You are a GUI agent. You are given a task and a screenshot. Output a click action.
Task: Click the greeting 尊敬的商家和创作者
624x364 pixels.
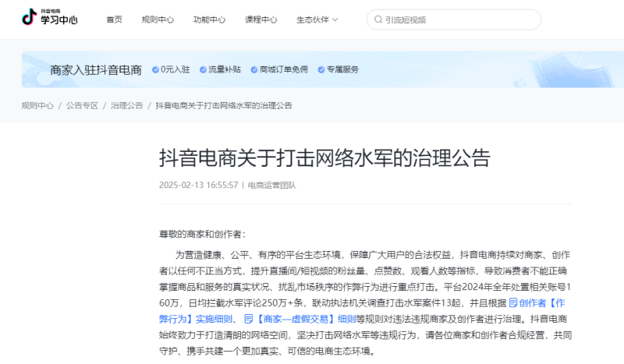click(x=202, y=235)
